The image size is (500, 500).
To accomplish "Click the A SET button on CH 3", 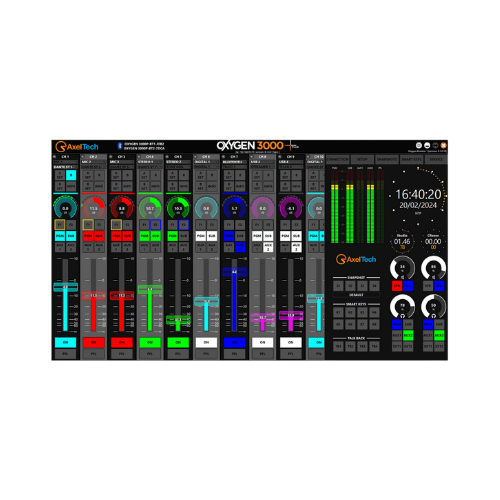I will (x=116, y=175).
